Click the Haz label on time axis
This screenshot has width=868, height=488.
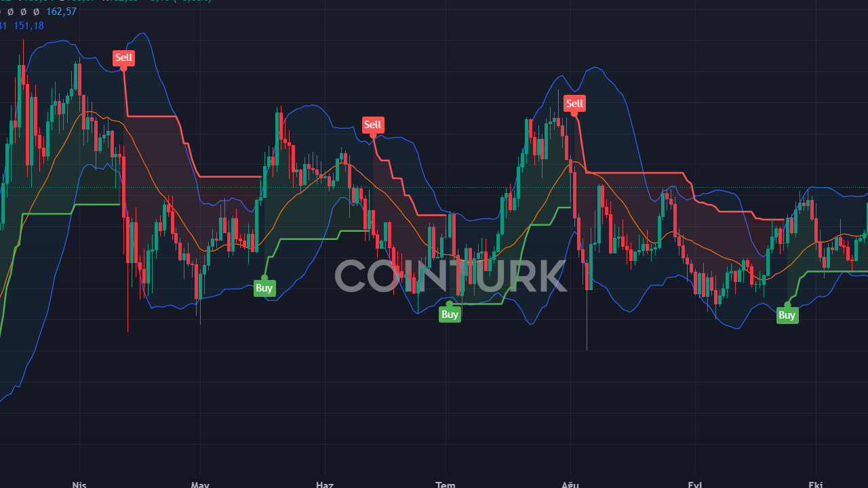325,484
